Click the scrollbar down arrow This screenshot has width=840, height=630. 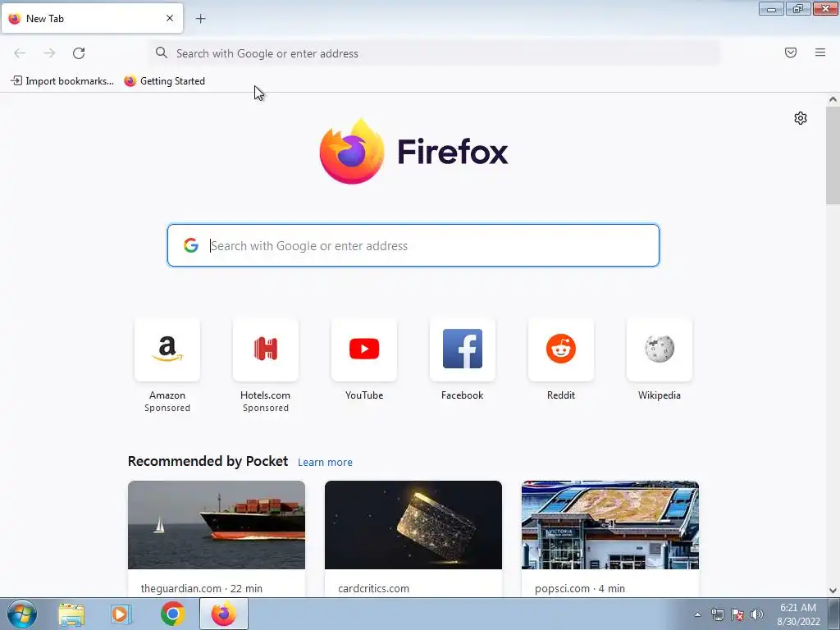pos(833,591)
